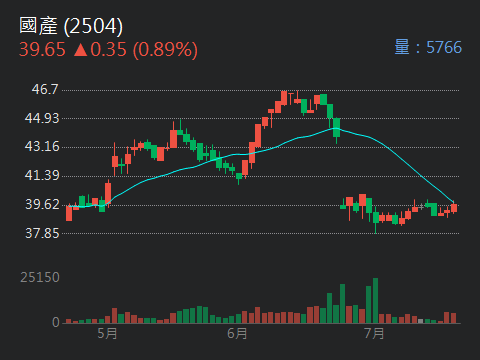This screenshot has width=480, height=360.
Task: Click the 43.16 price axis label
Action: point(42,147)
